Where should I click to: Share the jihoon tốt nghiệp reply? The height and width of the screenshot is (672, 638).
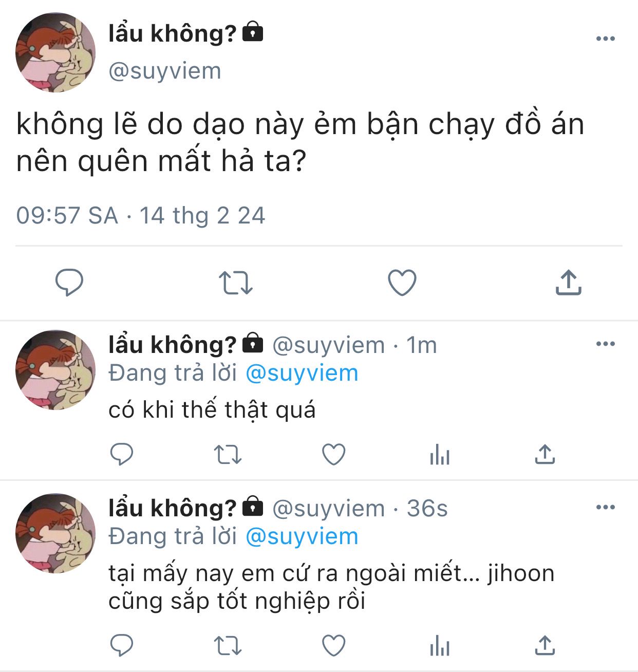545,645
